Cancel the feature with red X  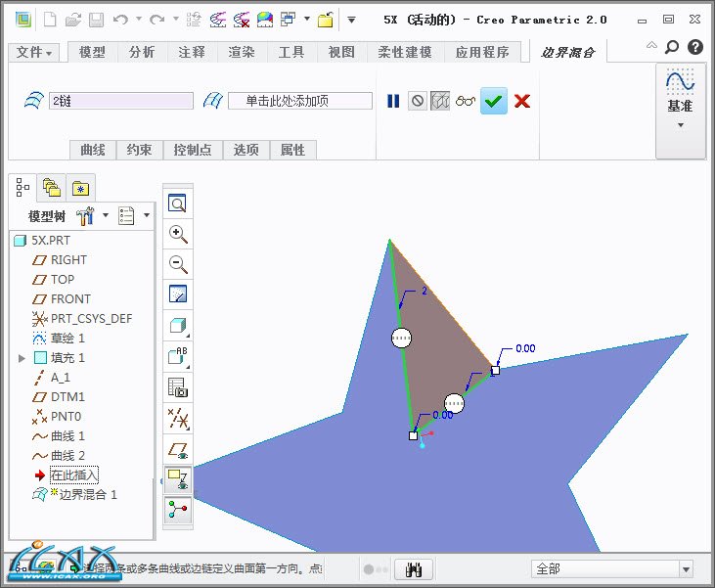click(522, 101)
